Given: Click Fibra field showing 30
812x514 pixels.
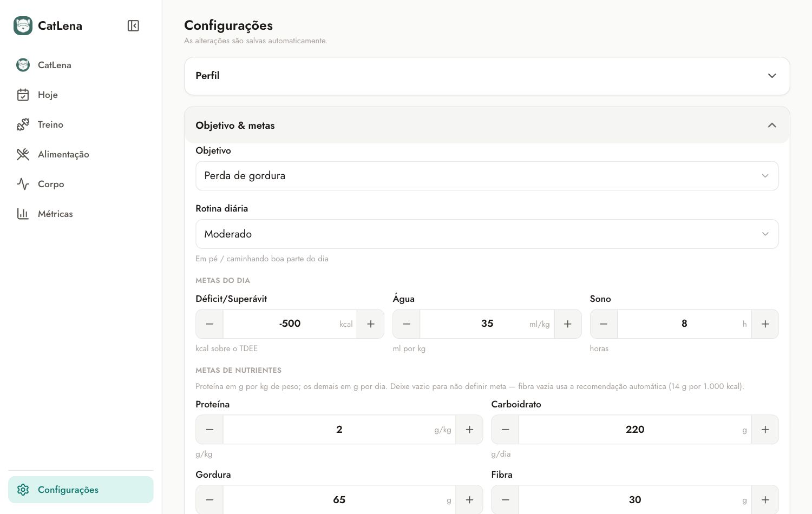Looking at the screenshot, I should tap(635, 500).
